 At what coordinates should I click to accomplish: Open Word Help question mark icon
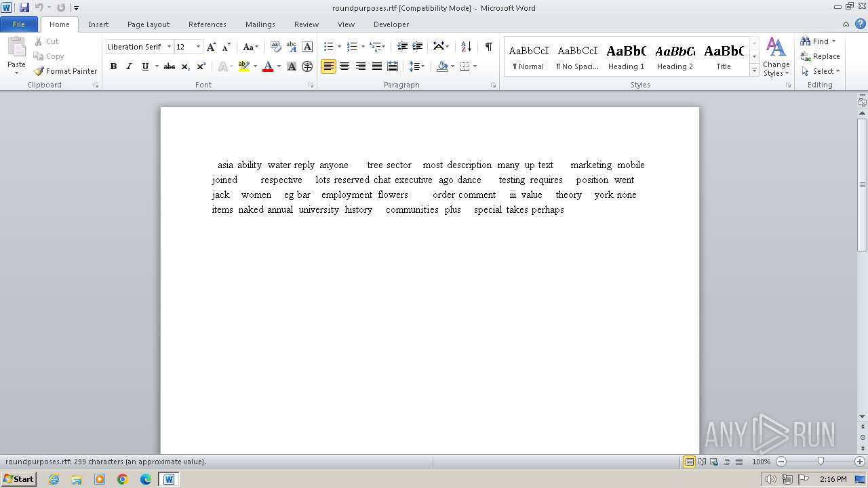861,24
